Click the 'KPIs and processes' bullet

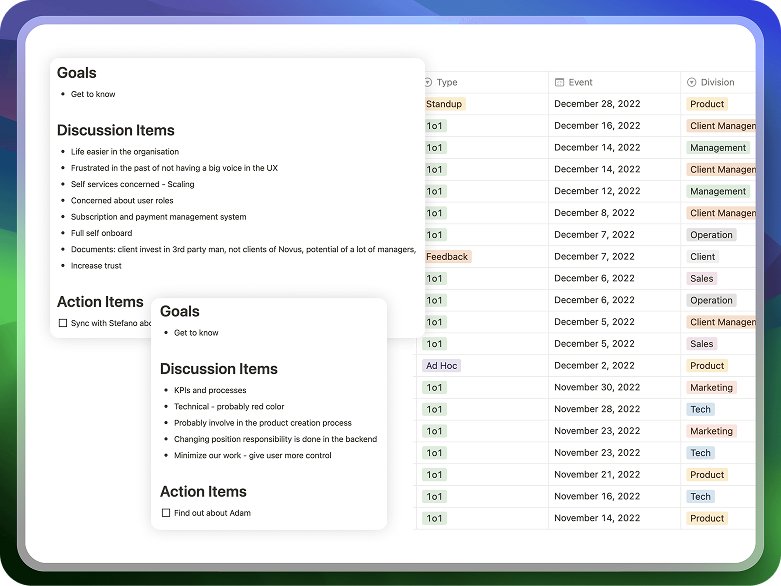point(210,390)
